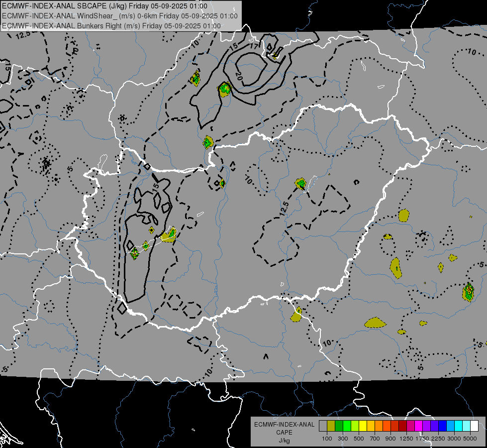The width and height of the screenshot is (487, 448).
Task: Click the legend value 1750
Action: pos(422,439)
